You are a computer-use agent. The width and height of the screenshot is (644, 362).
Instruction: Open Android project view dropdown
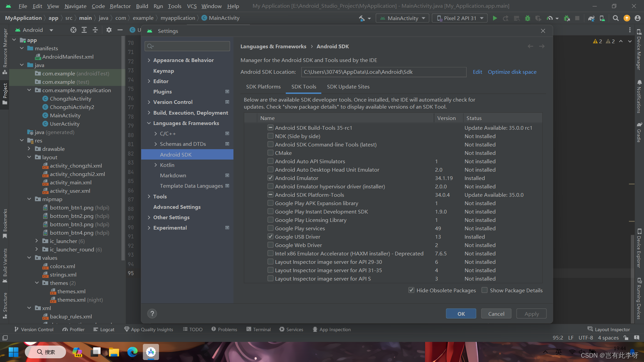(34, 30)
